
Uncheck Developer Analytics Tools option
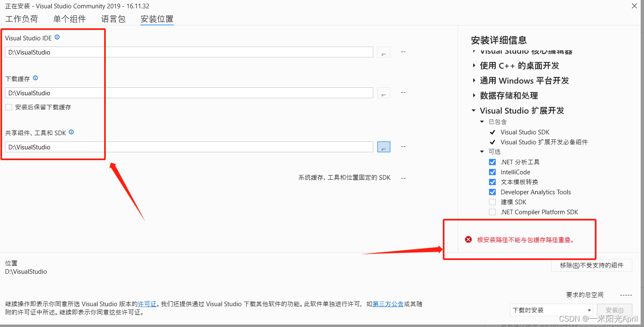492,192
